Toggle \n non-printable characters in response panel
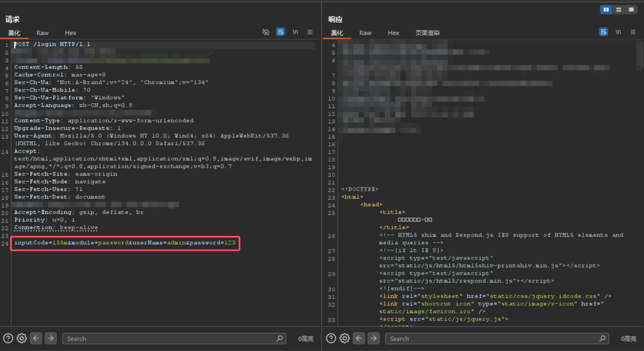 click(618, 32)
